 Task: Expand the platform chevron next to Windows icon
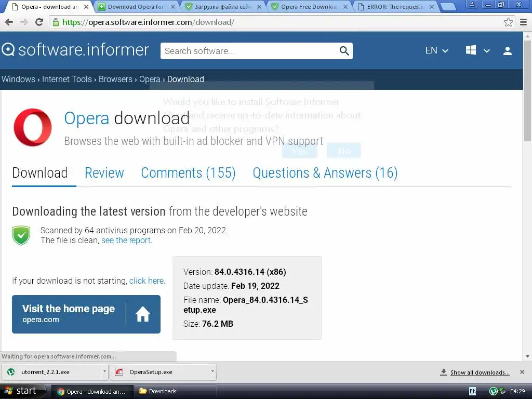point(486,51)
